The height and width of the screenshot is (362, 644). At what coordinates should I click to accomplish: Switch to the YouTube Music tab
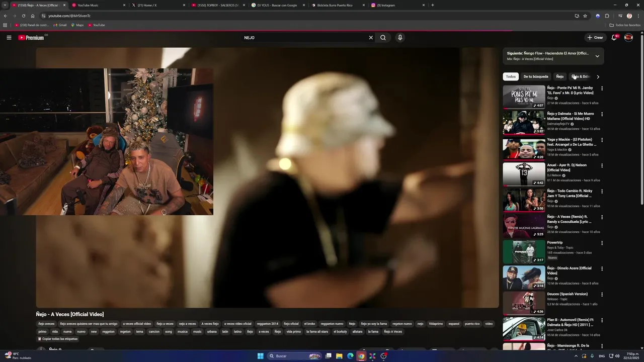98,5
